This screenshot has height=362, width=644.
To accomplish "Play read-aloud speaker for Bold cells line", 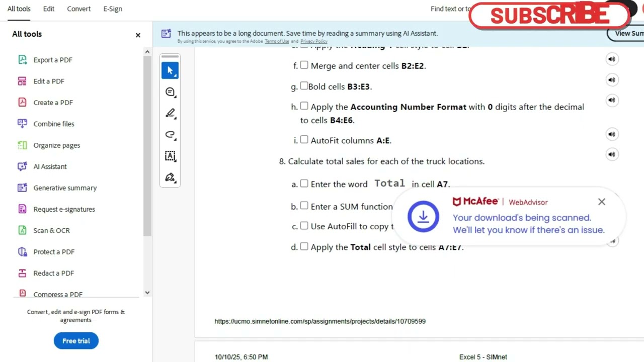I will (x=612, y=80).
